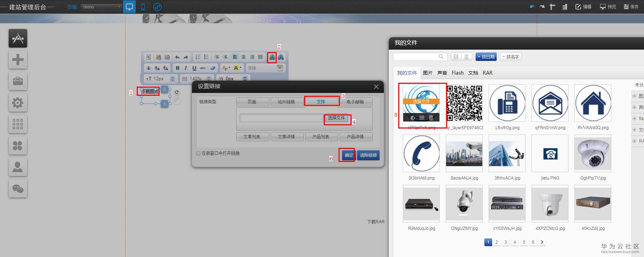Click the app design icon atop sidebar
644x257 pixels.
tap(18, 38)
